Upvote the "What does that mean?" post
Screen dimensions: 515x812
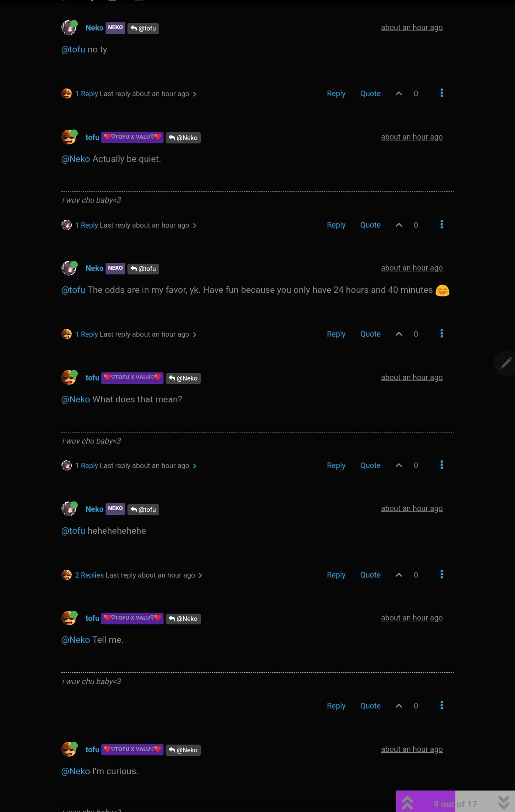pyautogui.click(x=399, y=465)
